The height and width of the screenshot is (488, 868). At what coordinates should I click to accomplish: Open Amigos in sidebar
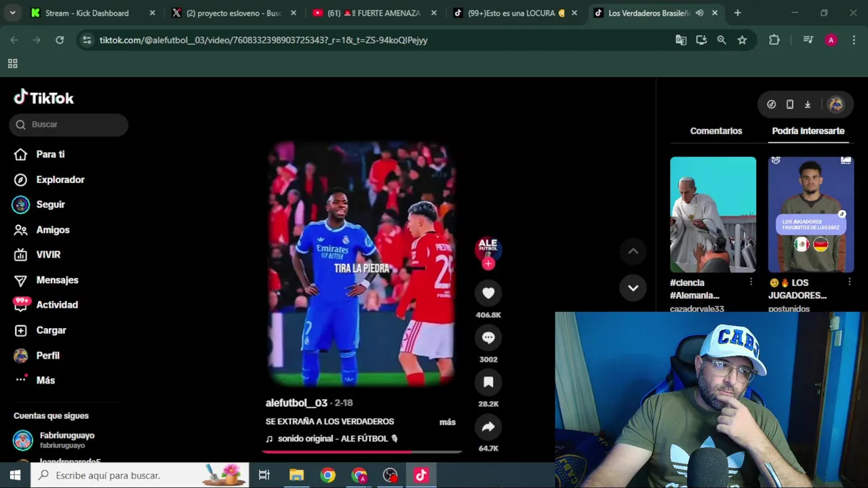41,230
